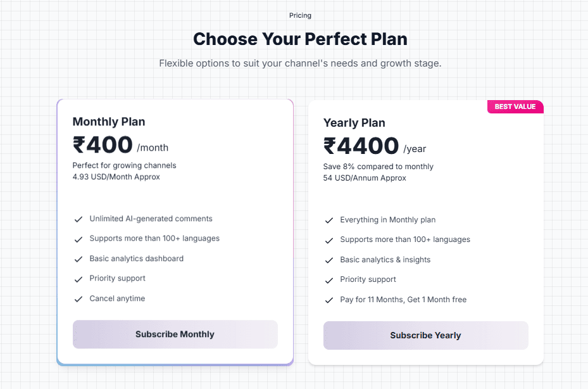Image resolution: width=588 pixels, height=389 pixels.
Task: Click Monthly plan's Priority support checkmark
Action: click(78, 279)
